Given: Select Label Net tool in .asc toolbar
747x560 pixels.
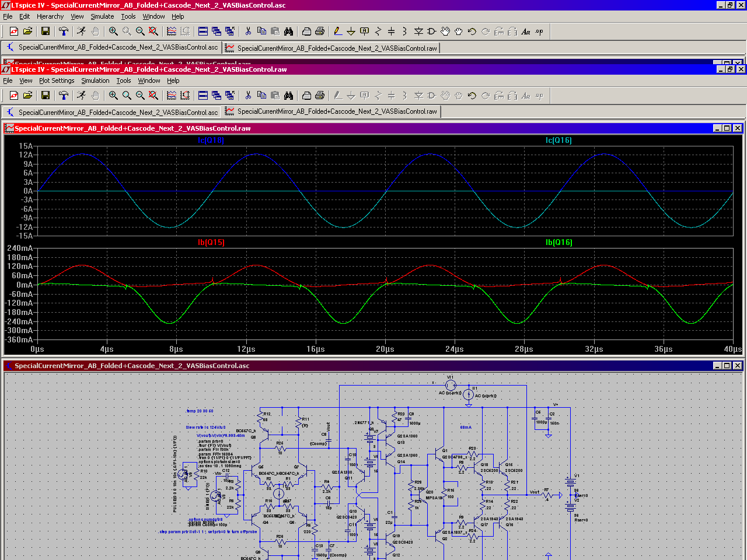Looking at the screenshot, I should 364,32.
